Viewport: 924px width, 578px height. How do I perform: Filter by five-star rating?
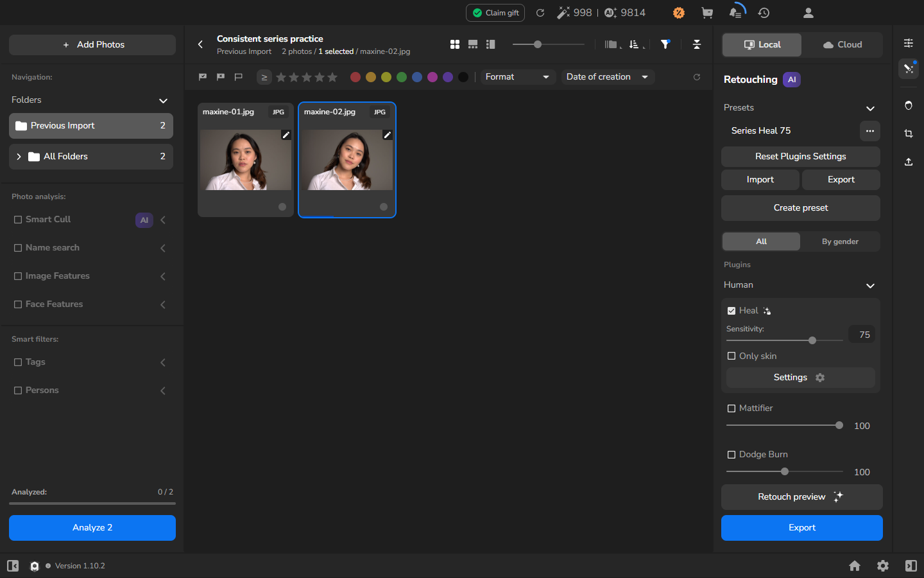[332, 77]
